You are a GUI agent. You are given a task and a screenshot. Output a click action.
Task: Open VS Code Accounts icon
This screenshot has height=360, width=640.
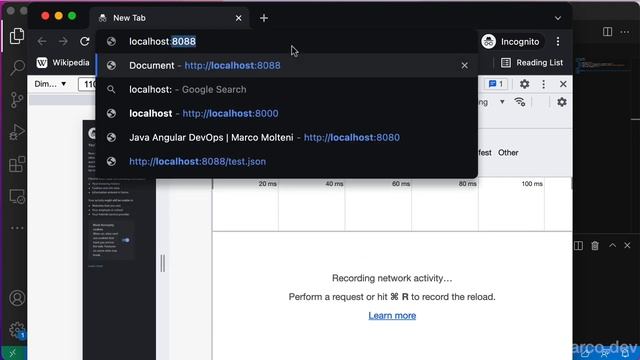click(x=17, y=298)
